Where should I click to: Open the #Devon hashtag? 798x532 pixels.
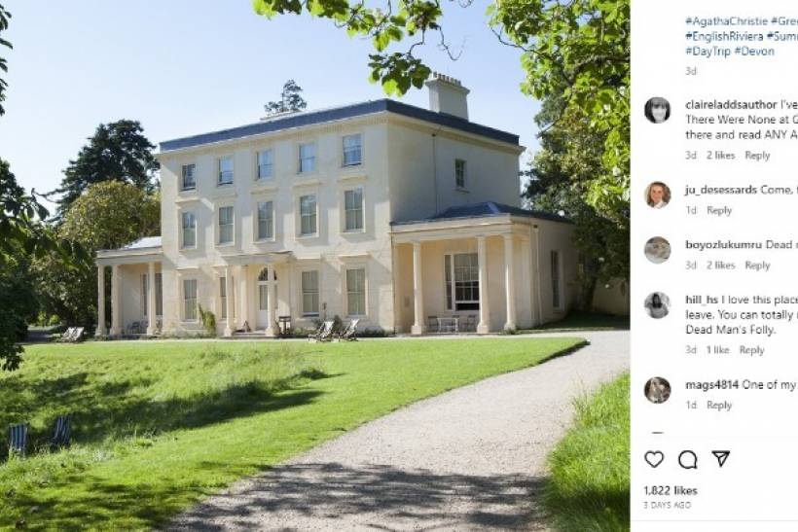(754, 52)
